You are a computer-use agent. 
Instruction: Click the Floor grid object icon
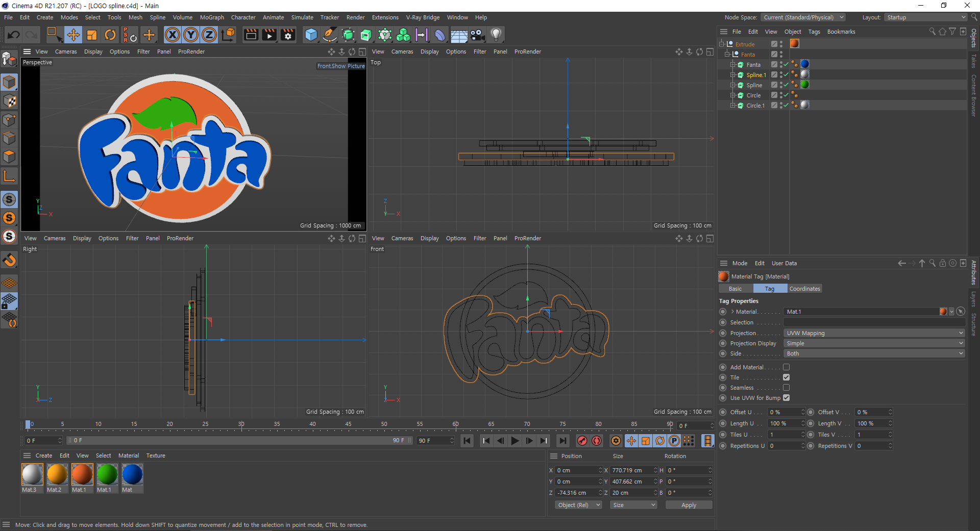[459, 35]
